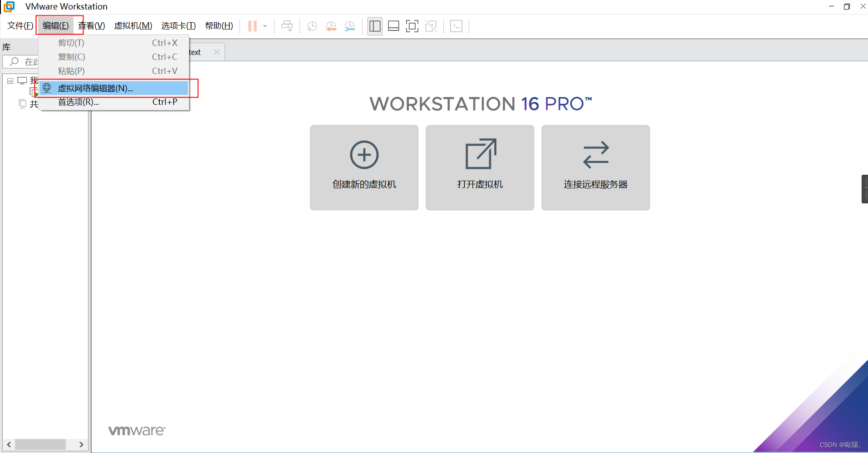Screen dimensions: 868x453
Task: Open the power options dropdown arrow
Action: click(265, 26)
